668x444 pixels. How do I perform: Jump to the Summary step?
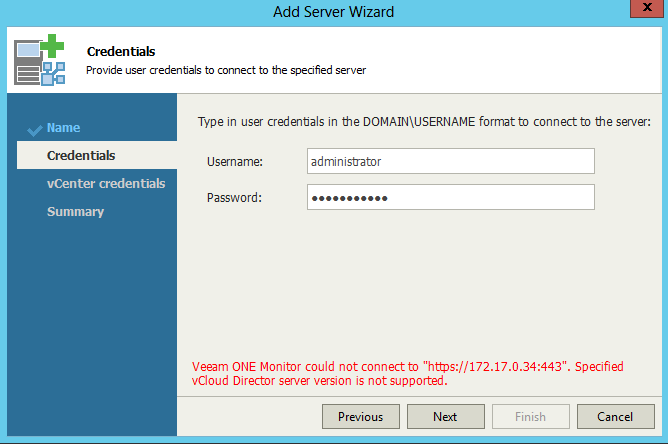coord(75,211)
